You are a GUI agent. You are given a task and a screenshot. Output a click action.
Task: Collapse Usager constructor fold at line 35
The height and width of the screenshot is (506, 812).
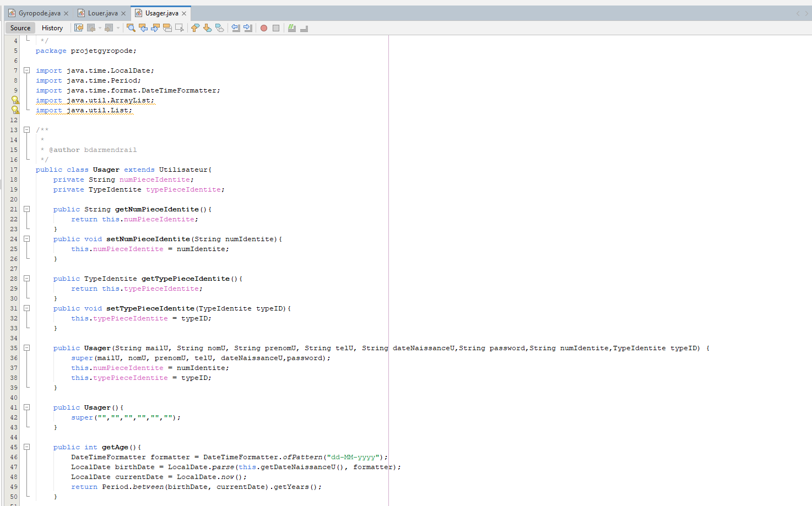click(26, 348)
